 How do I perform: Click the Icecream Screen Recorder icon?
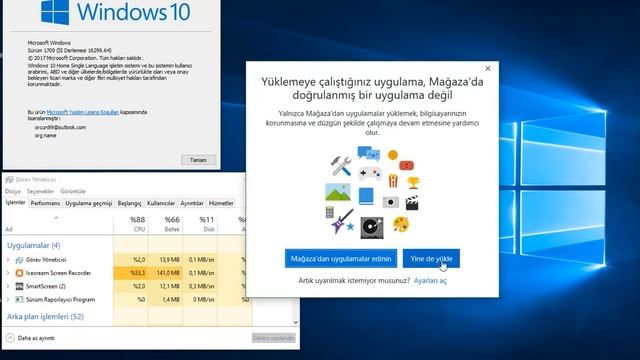pyautogui.click(x=19, y=273)
